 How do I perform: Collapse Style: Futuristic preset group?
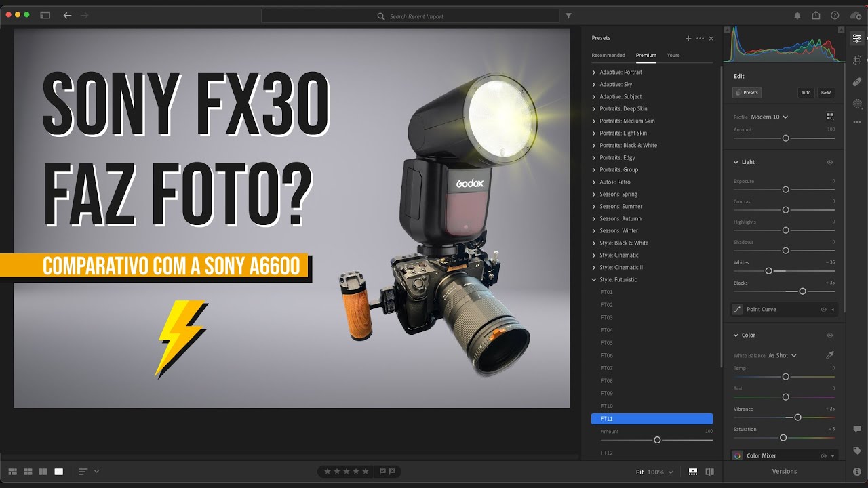click(x=594, y=280)
